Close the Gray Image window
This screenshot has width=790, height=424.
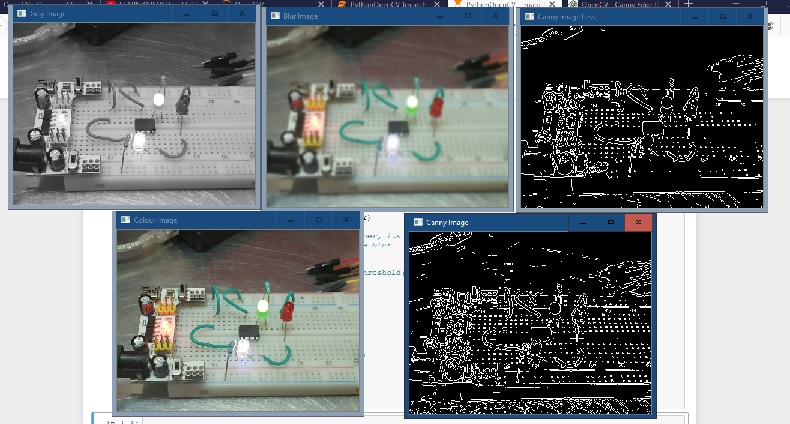point(242,14)
